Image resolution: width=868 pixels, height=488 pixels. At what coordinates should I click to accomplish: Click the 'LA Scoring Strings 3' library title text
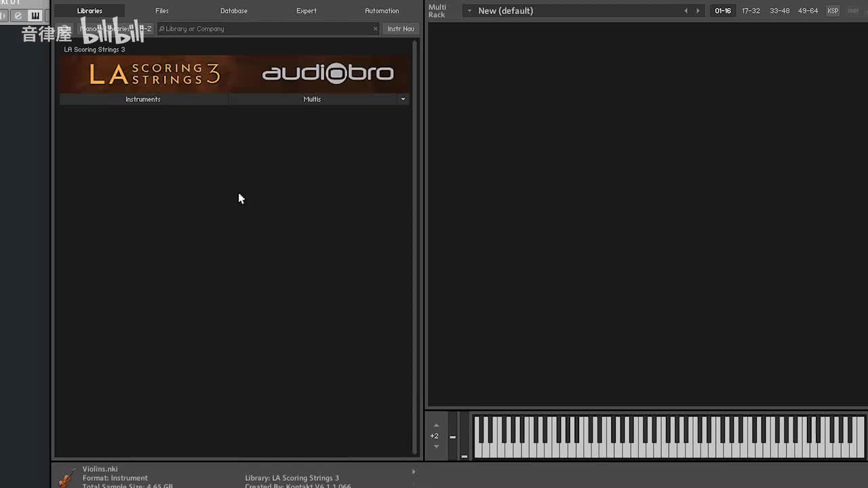coord(95,49)
